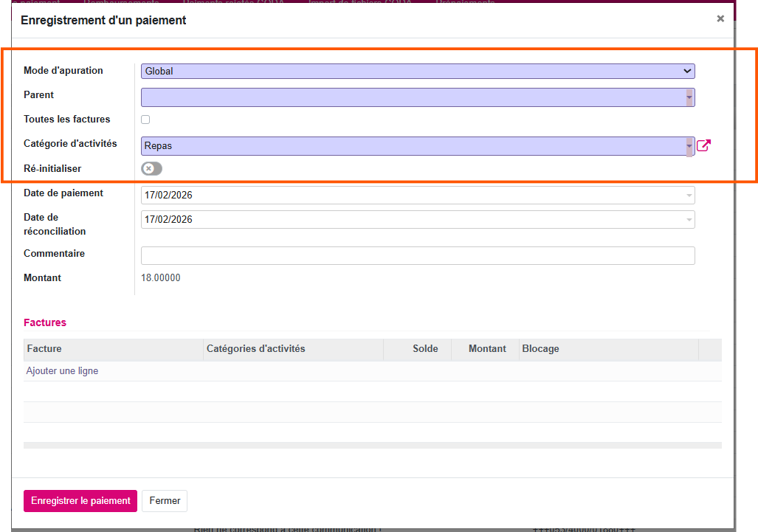The image size is (758, 532).
Task: Focus the Commentaire text input
Action: coord(418,255)
